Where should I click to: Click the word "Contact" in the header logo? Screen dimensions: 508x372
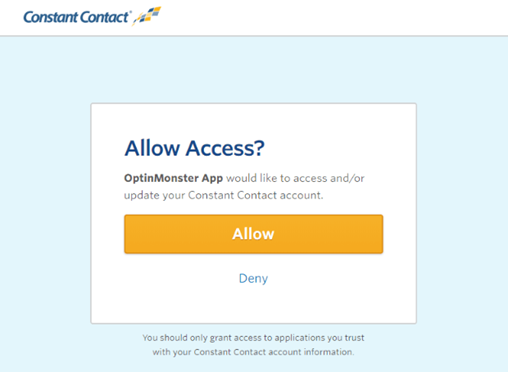104,17
